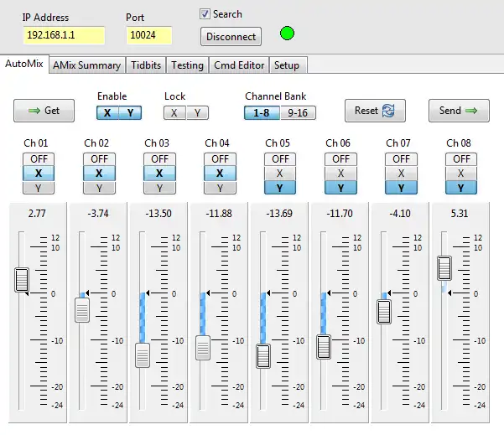Open the Cmd Editor tab
504x435 pixels.
(x=239, y=65)
